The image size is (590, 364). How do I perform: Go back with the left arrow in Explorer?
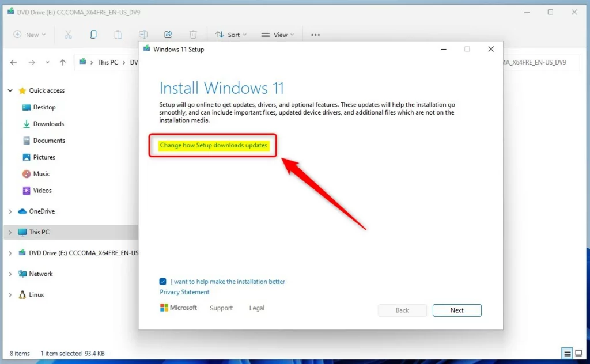click(14, 62)
